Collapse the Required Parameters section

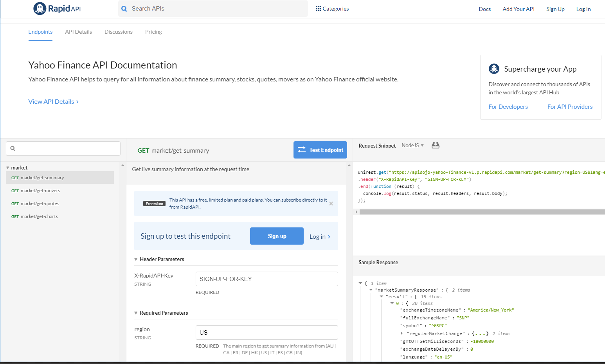[136, 313]
